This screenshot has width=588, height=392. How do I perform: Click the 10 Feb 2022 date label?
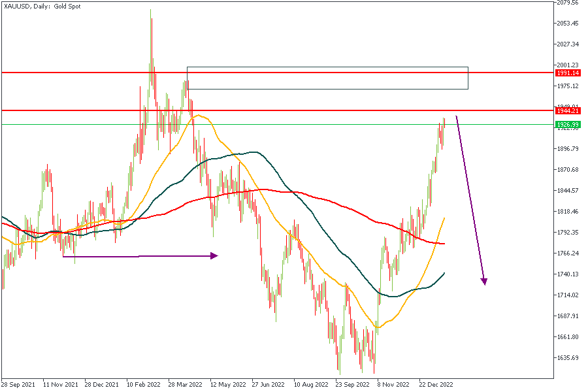143,385
